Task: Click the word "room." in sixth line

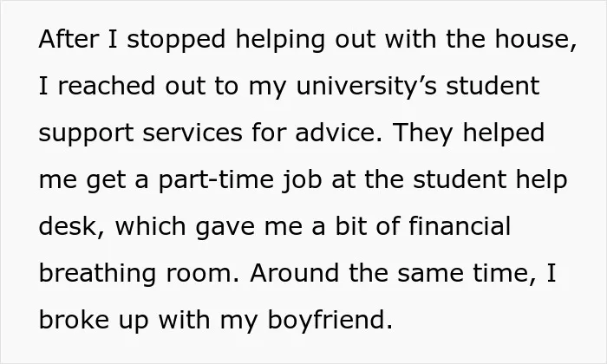Action: (203, 274)
